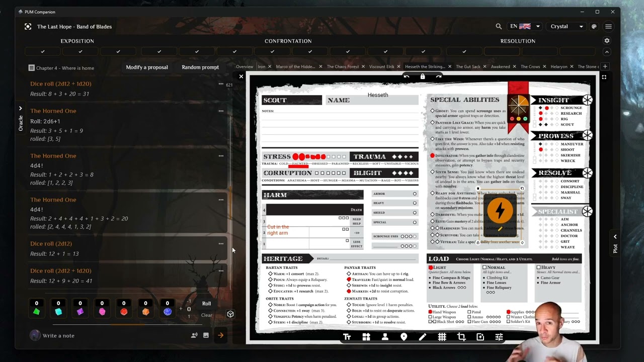The height and width of the screenshot is (362, 644).
Task: Click Modify a proposal button
Action: [x=147, y=67]
